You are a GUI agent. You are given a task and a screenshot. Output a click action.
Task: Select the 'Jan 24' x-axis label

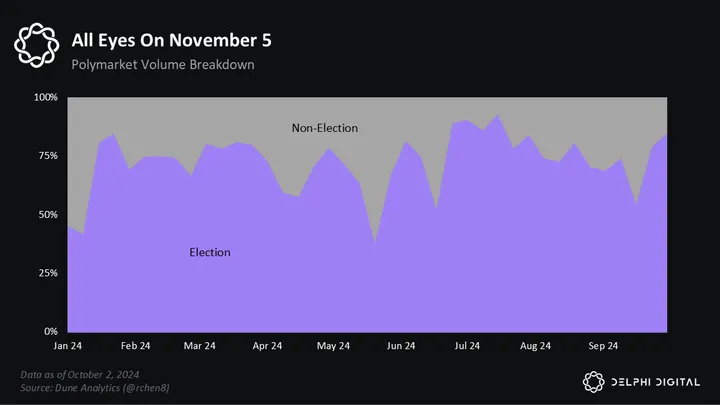click(67, 346)
